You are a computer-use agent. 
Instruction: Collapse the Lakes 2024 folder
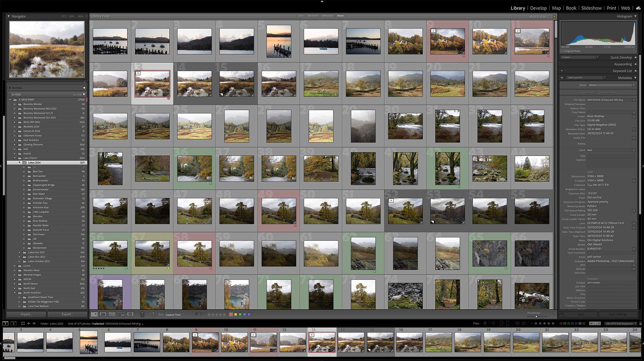(x=20, y=163)
